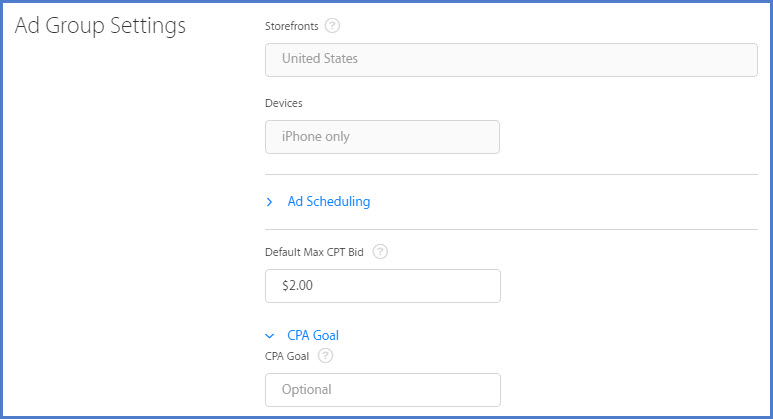The image size is (773, 419).
Task: Click the Storefronts field label
Action: (291, 25)
